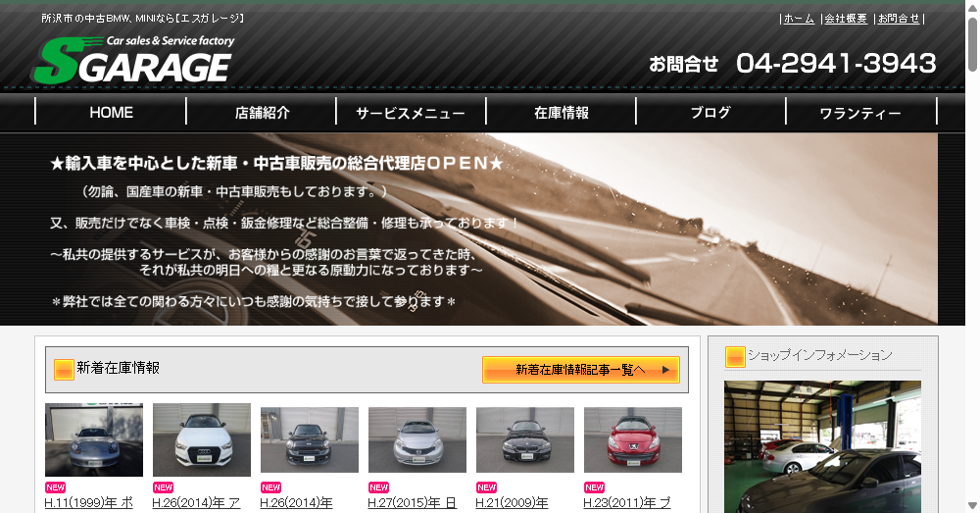Image resolution: width=980 pixels, height=513 pixels.
Task: View the red Peugeot car thumbnail
Action: tap(633, 440)
